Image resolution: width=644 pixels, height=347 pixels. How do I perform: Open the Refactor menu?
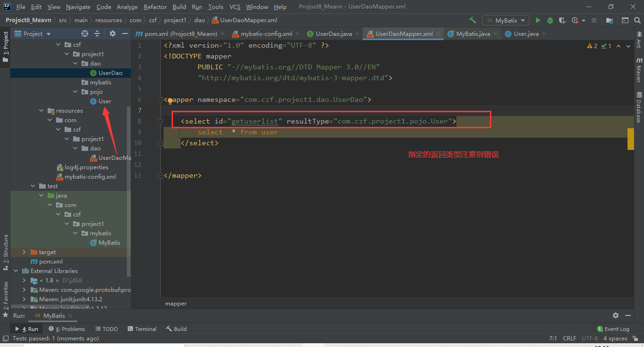[155, 7]
